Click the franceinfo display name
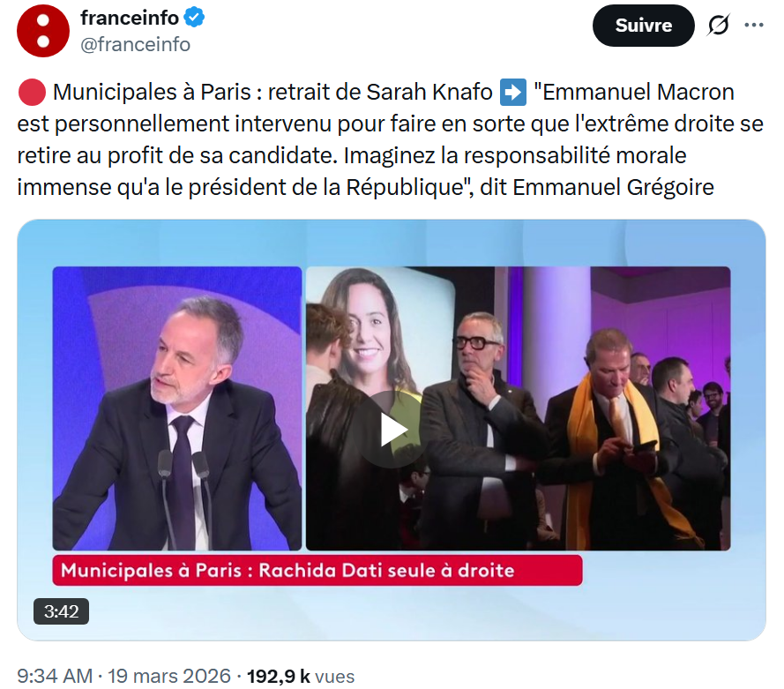784x689 pixels. click(x=130, y=17)
